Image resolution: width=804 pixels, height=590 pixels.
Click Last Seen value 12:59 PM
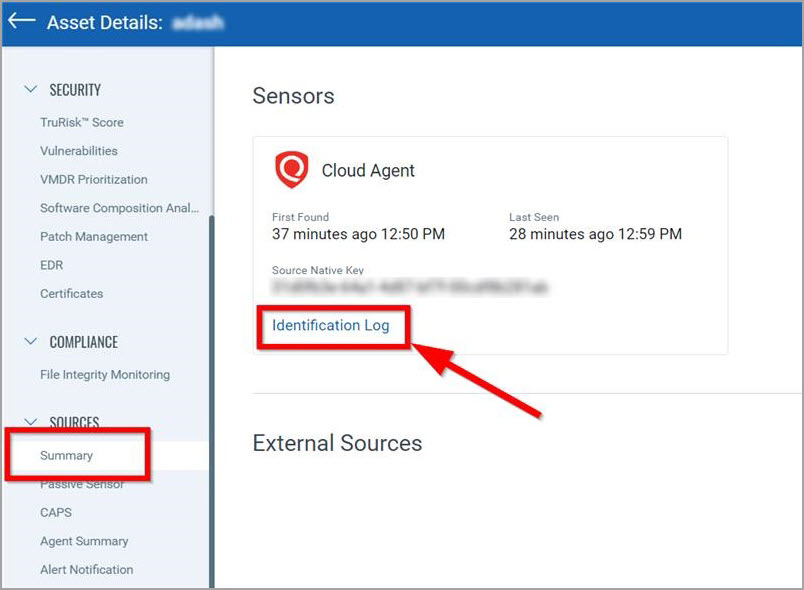(595, 234)
